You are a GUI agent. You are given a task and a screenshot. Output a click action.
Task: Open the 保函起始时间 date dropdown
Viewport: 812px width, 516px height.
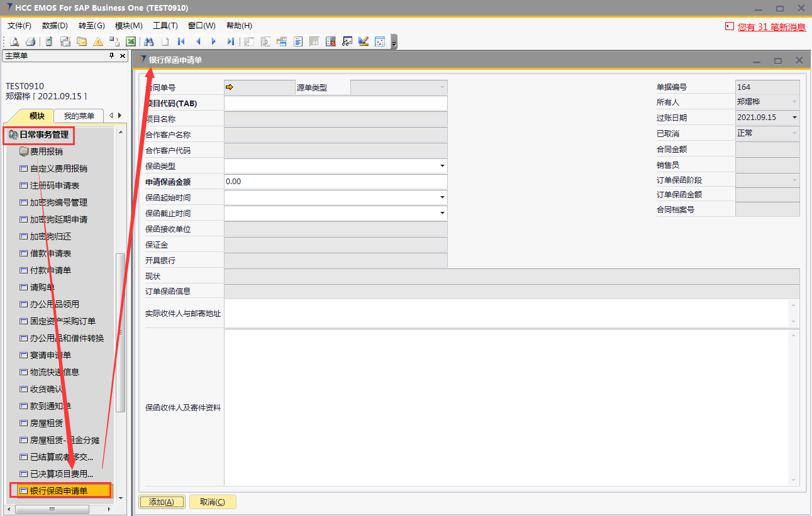point(443,197)
